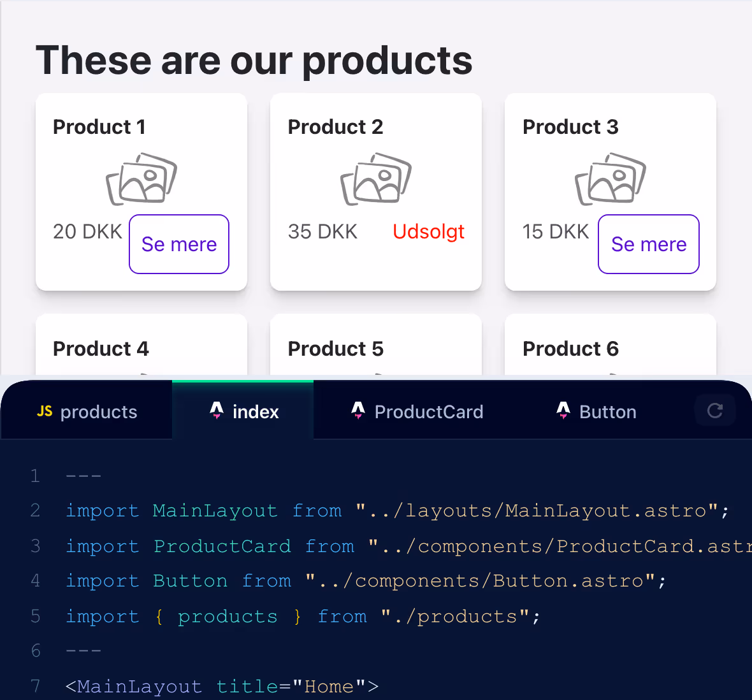Click the JS icon on the products tab
This screenshot has width=752, height=700.
pyautogui.click(x=45, y=411)
